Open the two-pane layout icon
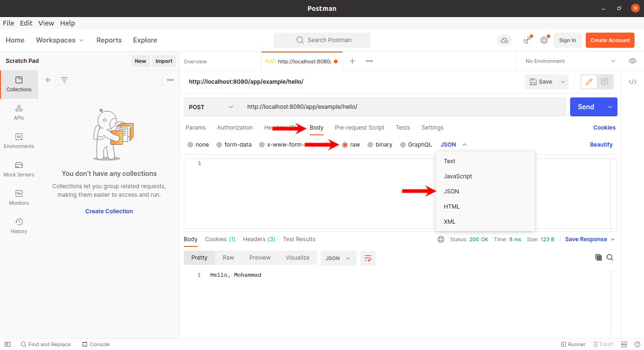Image resolution: width=644 pixels, height=350 pixels. pyautogui.click(x=624, y=344)
